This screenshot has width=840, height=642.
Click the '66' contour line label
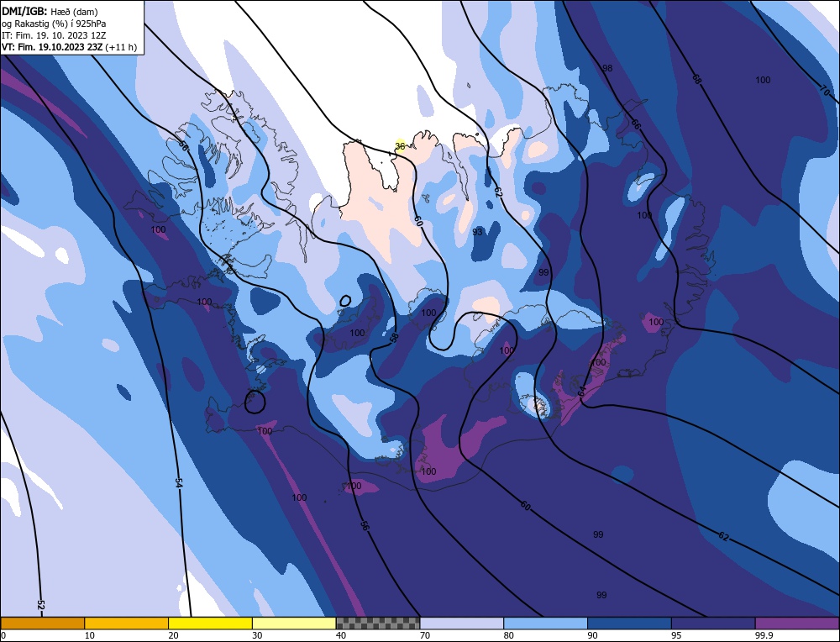coord(635,124)
